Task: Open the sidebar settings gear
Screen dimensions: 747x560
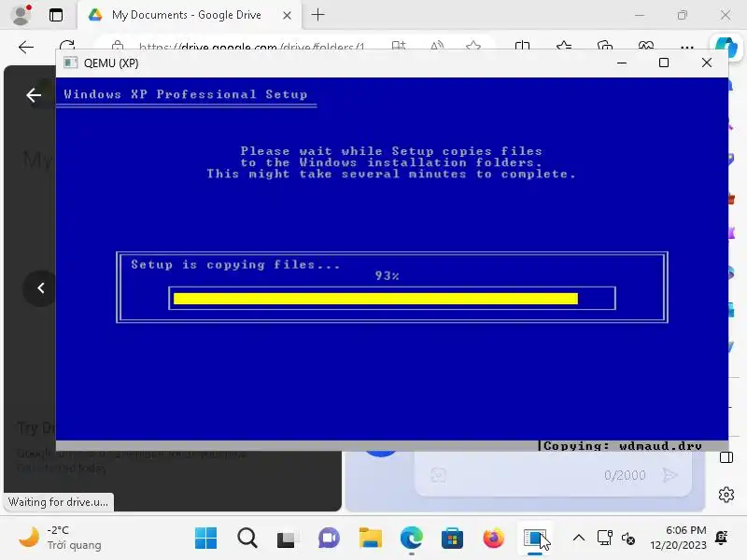Action: click(x=726, y=495)
